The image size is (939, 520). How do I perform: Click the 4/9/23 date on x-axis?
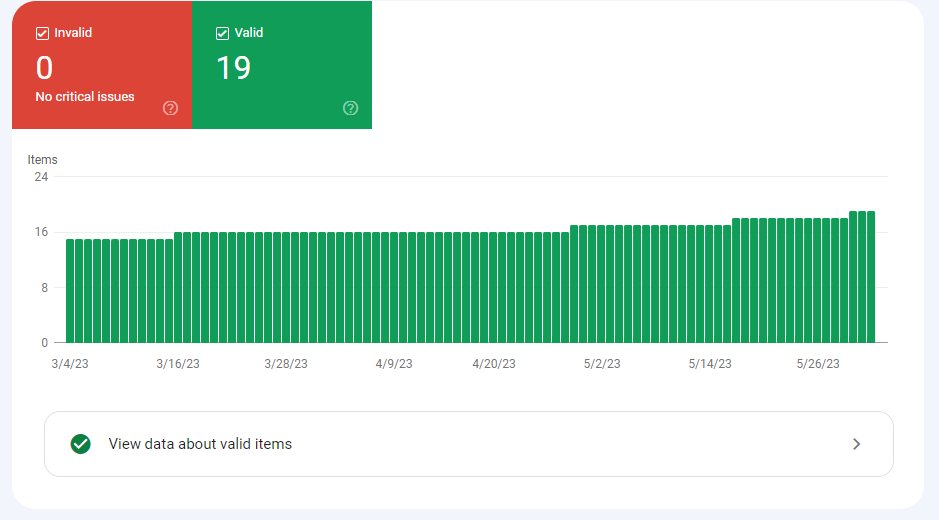point(394,364)
